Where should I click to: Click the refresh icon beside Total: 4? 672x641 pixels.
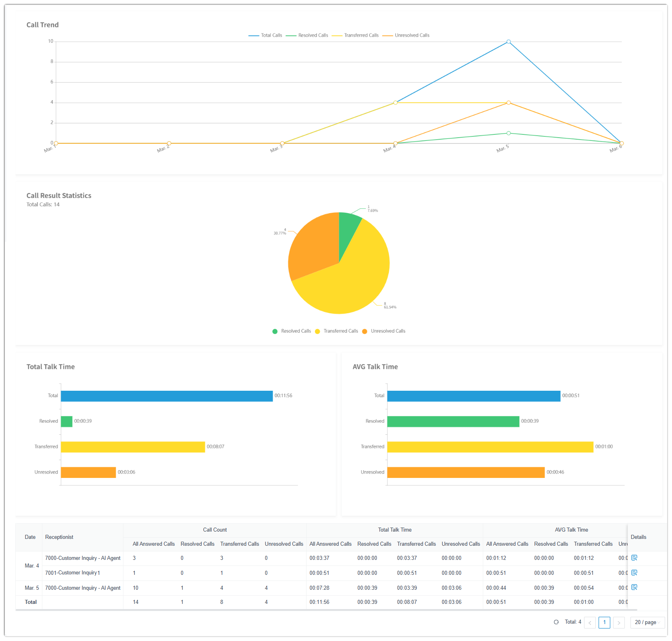pyautogui.click(x=556, y=622)
